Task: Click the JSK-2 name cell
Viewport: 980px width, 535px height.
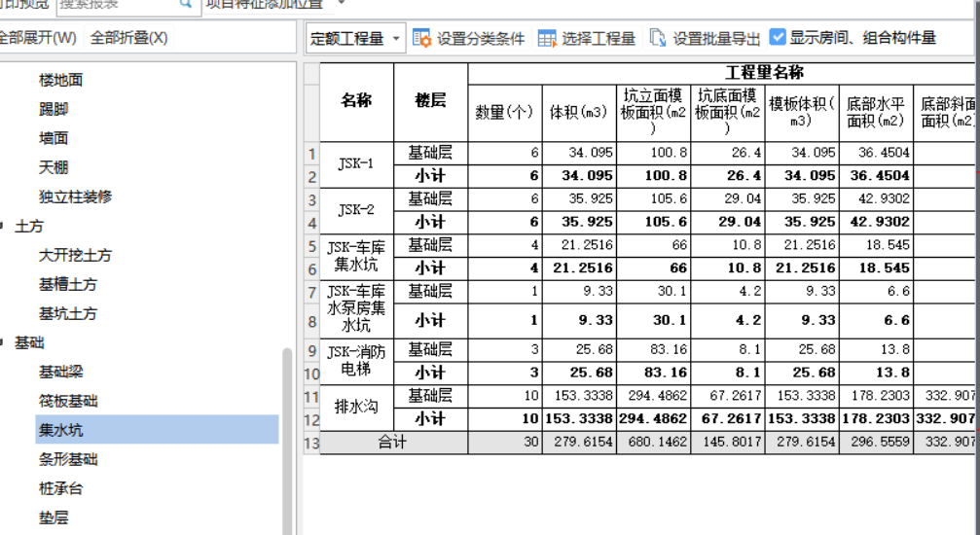Action: pyautogui.click(x=356, y=211)
